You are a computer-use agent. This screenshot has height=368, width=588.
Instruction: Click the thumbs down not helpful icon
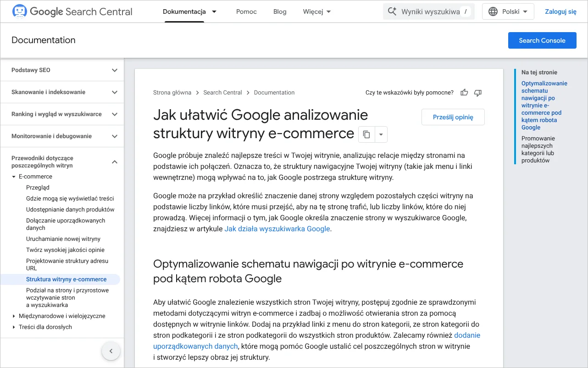pyautogui.click(x=478, y=93)
